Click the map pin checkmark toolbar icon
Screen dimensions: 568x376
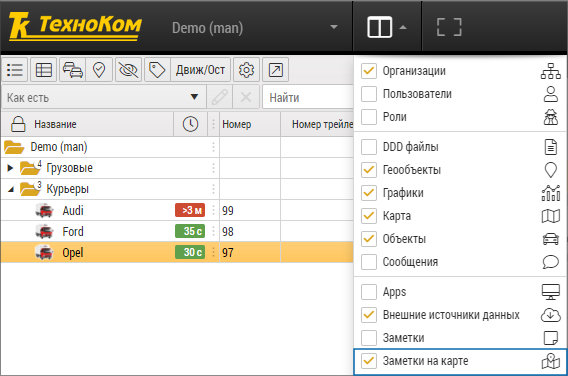[99, 70]
